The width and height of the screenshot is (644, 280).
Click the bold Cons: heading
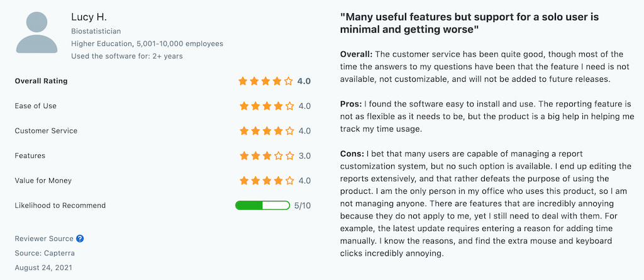coord(352,154)
